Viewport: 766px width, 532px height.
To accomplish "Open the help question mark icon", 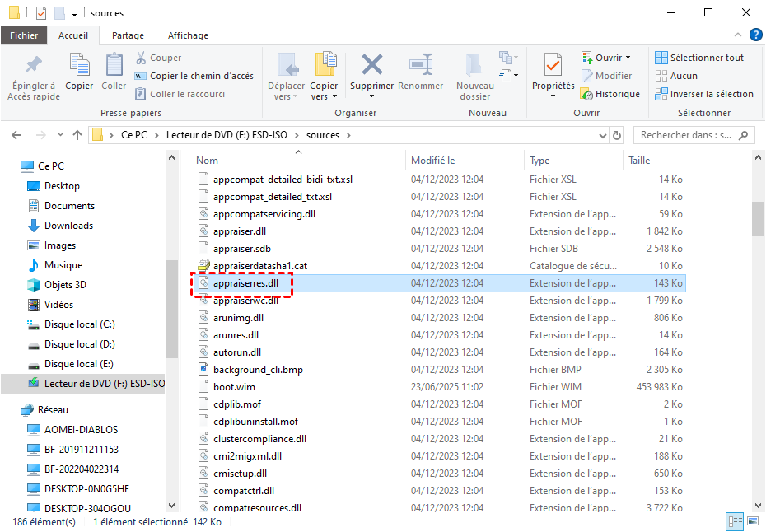I will click(756, 35).
